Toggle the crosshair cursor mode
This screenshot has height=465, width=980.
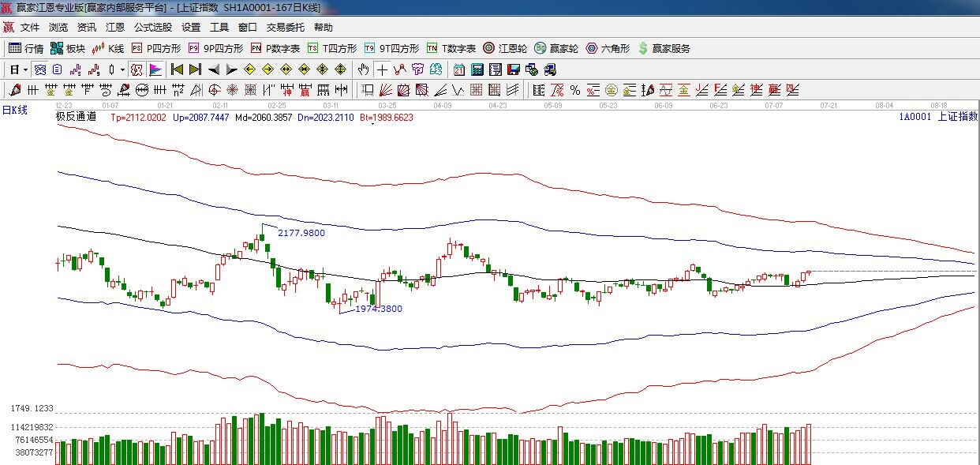tap(382, 69)
